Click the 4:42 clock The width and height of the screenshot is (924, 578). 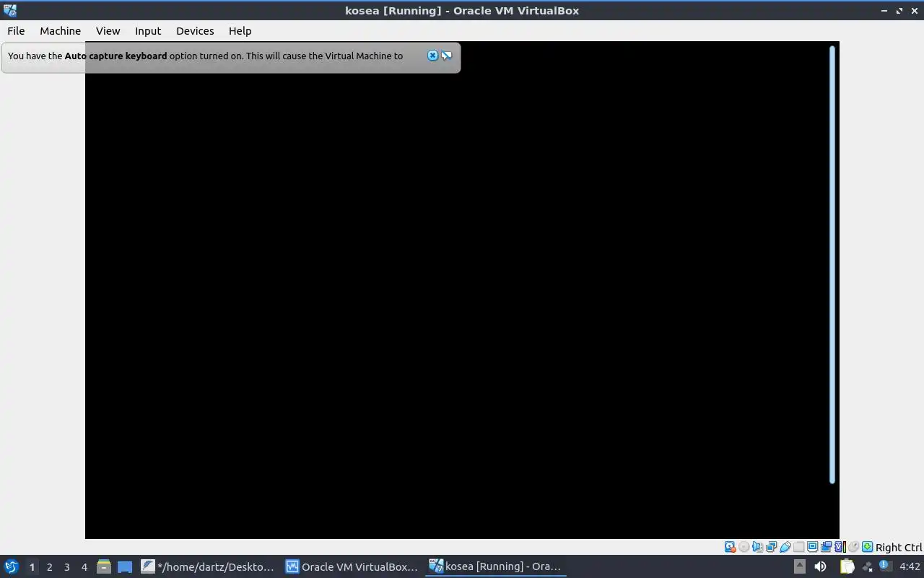point(910,566)
